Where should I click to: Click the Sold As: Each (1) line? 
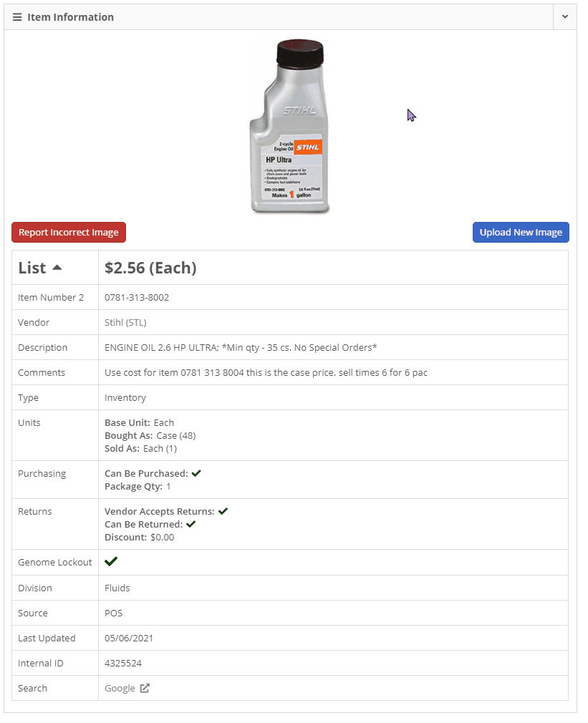(140, 448)
